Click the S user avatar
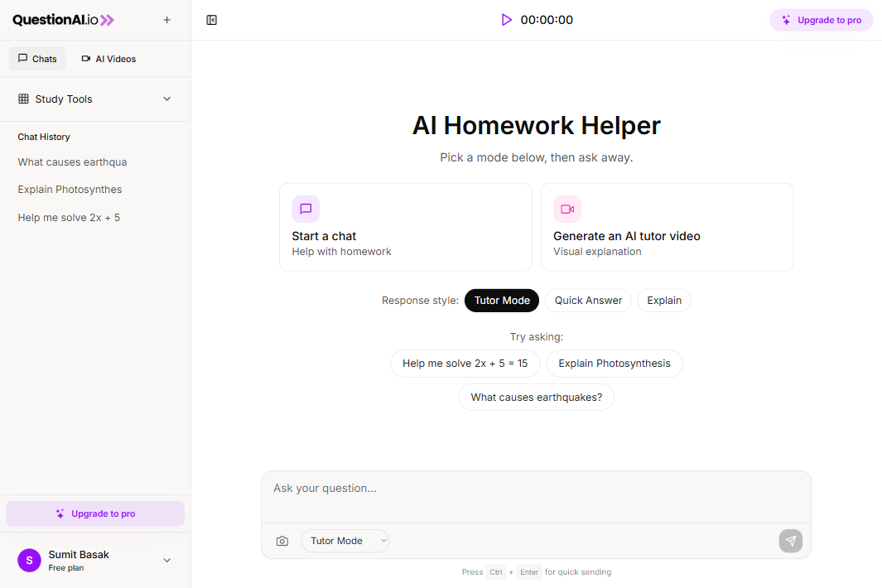Viewport: 882px width, 588px height. [x=29, y=561]
